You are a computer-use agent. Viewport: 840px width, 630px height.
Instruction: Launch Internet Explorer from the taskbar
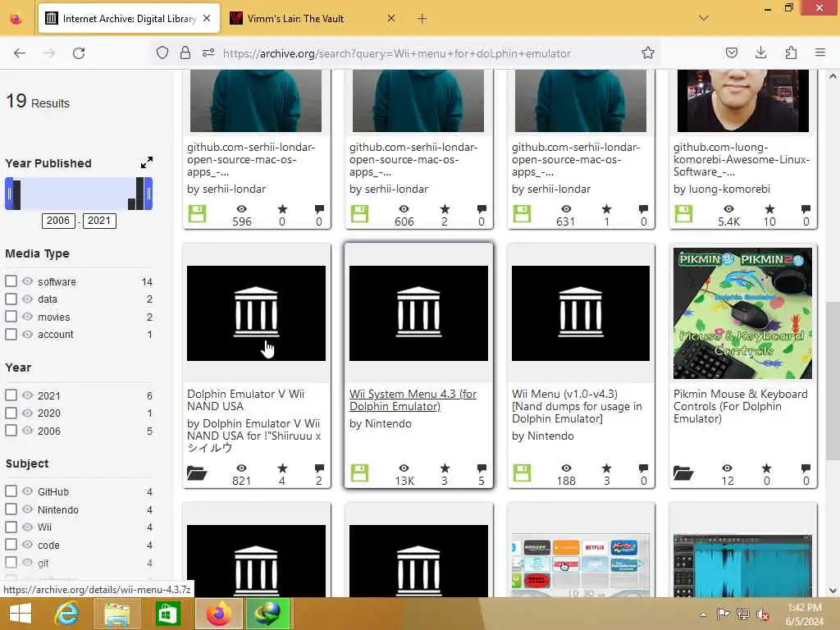66,614
